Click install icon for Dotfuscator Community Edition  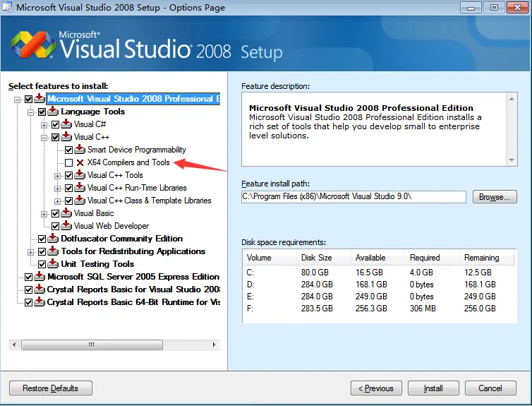[53, 239]
